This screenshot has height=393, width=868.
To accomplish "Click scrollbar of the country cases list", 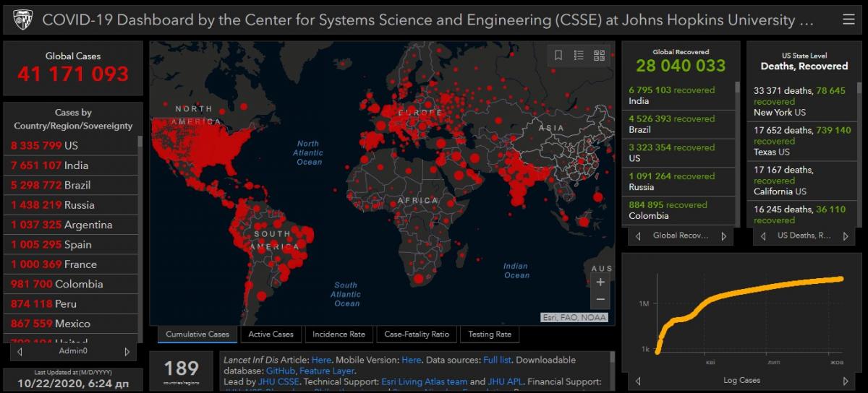I will 140,217.
